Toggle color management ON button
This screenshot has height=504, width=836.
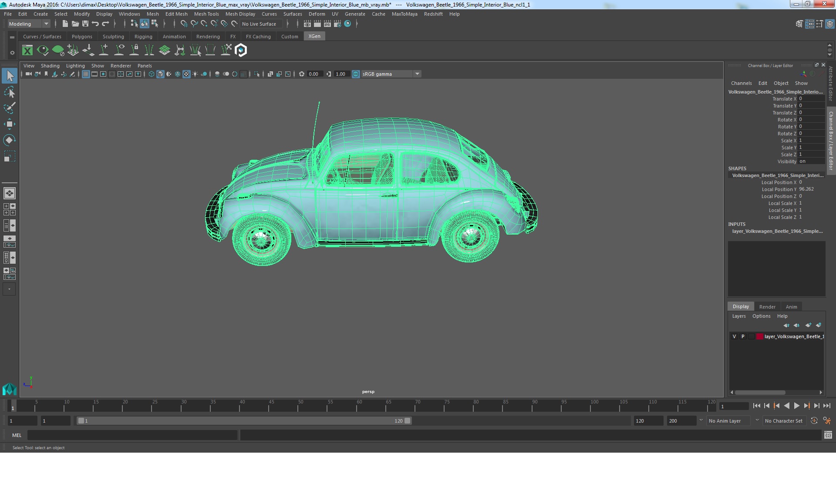(x=356, y=74)
